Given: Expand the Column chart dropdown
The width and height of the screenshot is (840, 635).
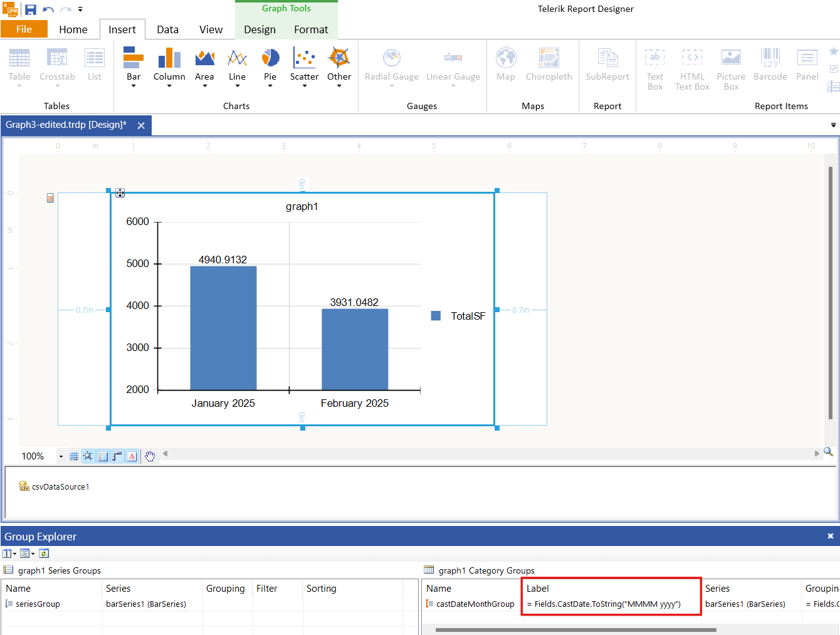Looking at the screenshot, I should coord(169,86).
